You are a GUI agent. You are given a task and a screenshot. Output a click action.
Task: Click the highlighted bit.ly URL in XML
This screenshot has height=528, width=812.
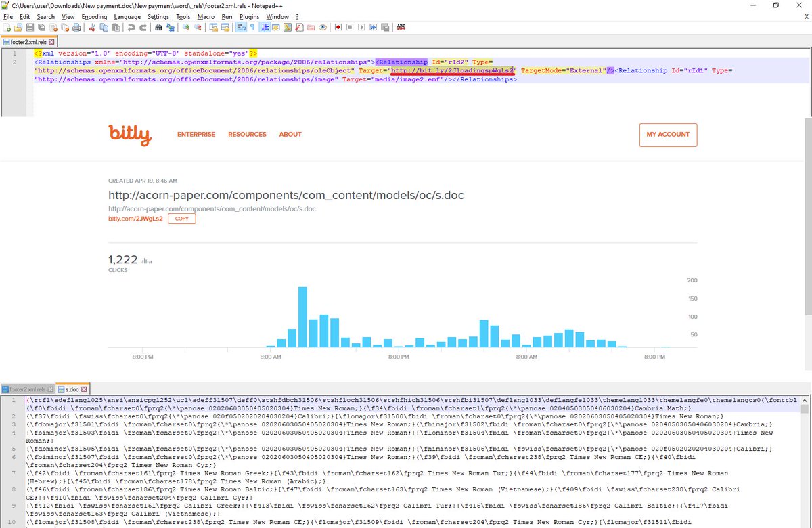[452, 70]
